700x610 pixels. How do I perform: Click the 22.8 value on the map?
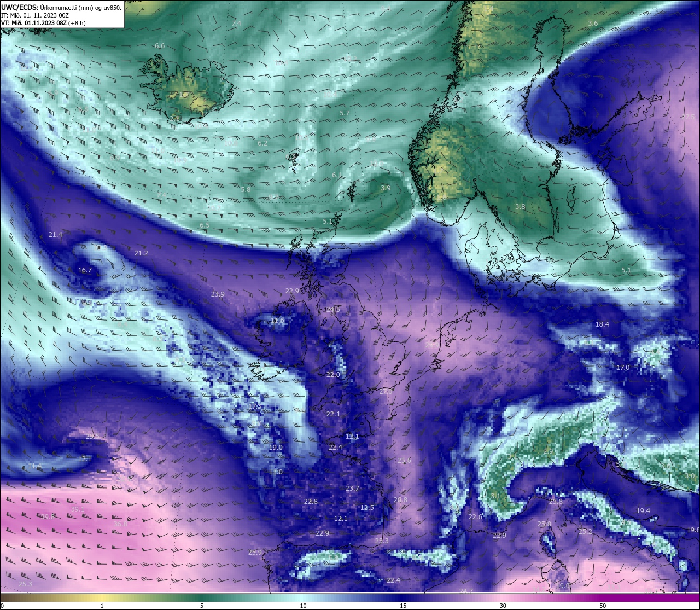tap(311, 502)
